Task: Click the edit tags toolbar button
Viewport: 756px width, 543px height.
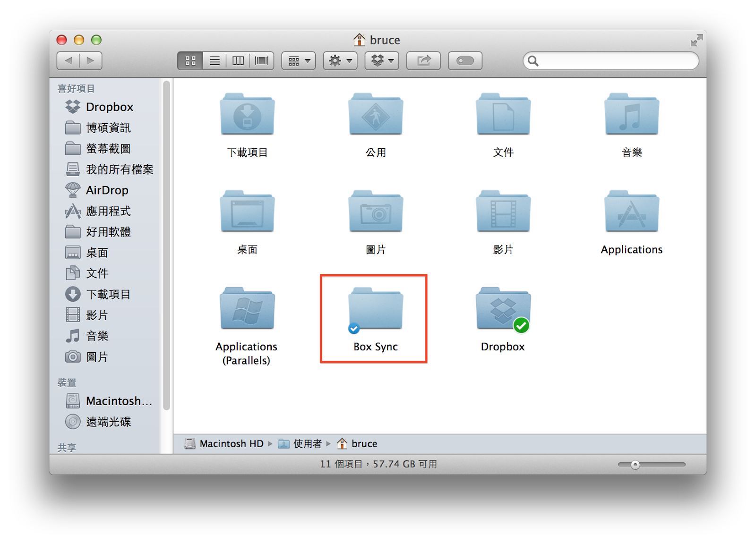Action: [465, 60]
